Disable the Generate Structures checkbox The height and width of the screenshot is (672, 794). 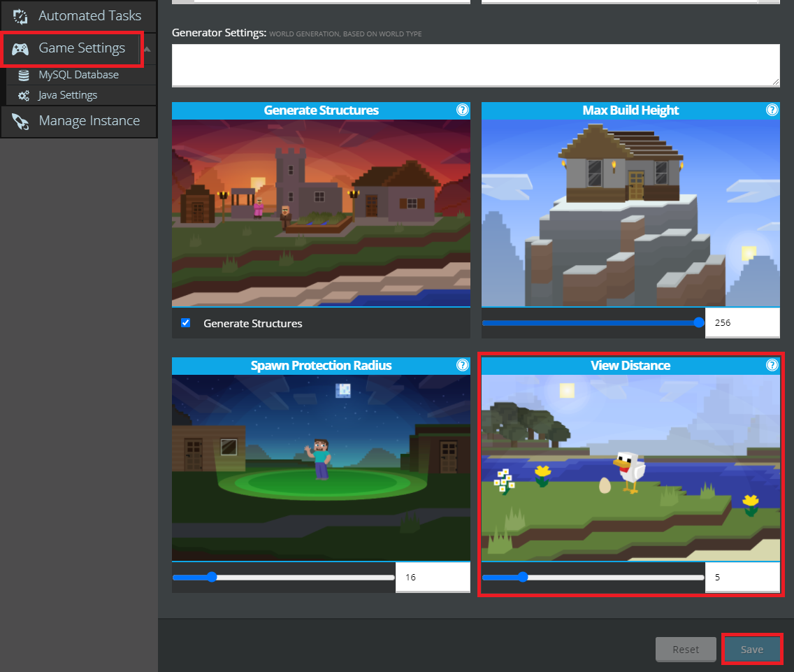(x=185, y=322)
